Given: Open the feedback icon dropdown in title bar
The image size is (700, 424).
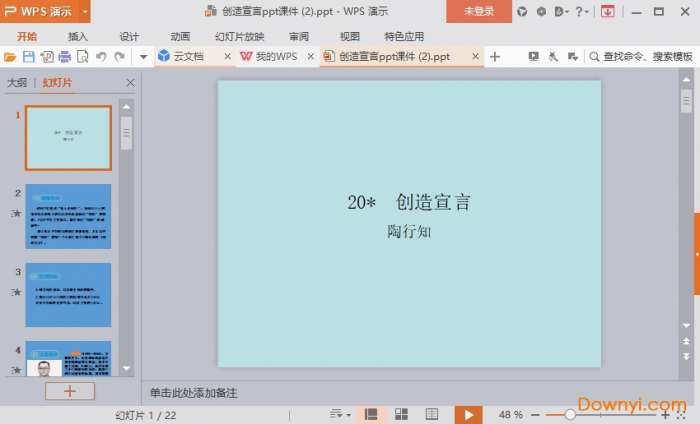Looking at the screenshot, I should (561, 12).
